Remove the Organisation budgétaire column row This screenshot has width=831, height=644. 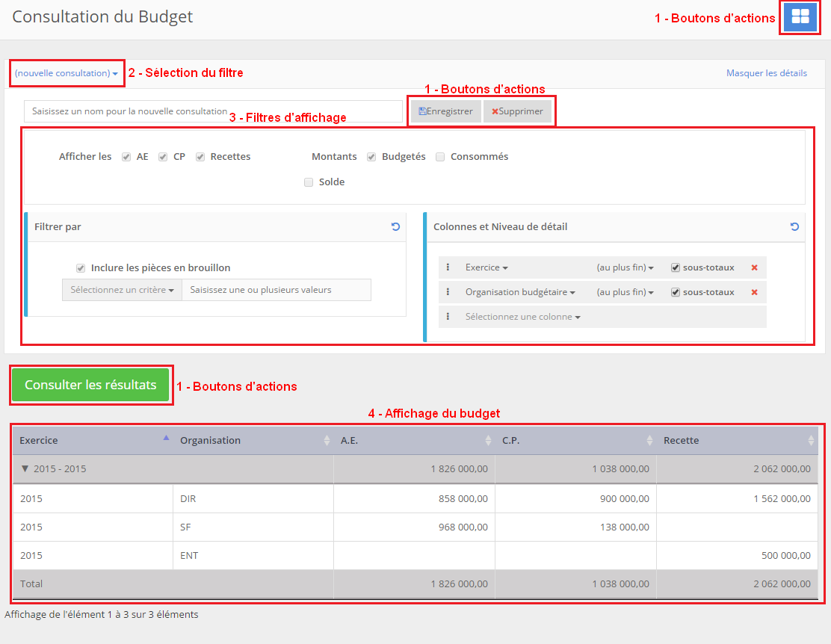coord(754,292)
